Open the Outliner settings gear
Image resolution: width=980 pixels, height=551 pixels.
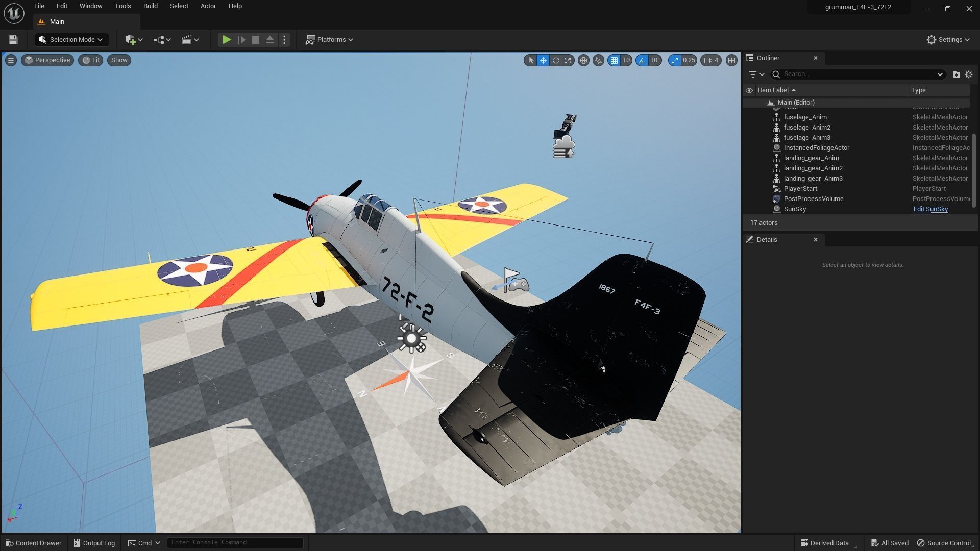tap(969, 74)
